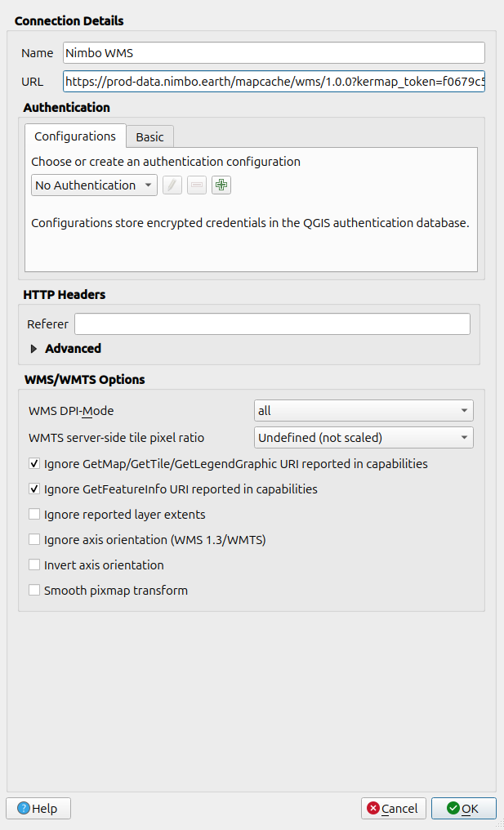This screenshot has width=504, height=830.
Task: Select the Configurations tab
Action: click(x=75, y=136)
